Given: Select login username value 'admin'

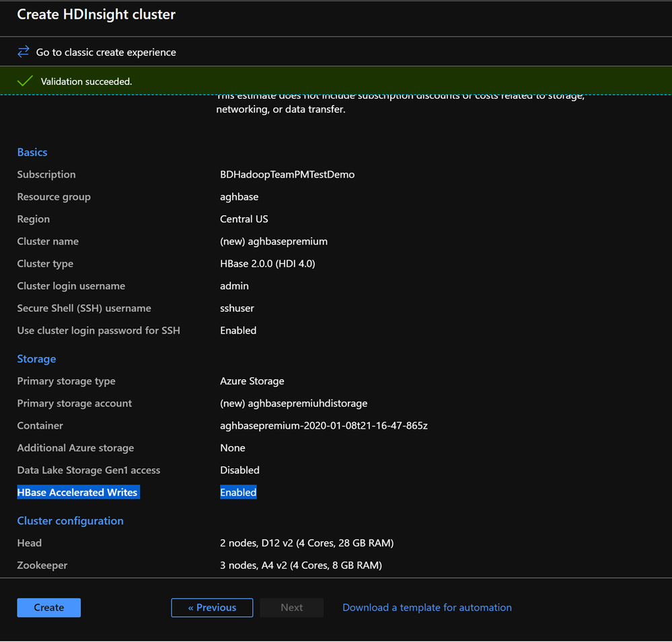Looking at the screenshot, I should (234, 286).
